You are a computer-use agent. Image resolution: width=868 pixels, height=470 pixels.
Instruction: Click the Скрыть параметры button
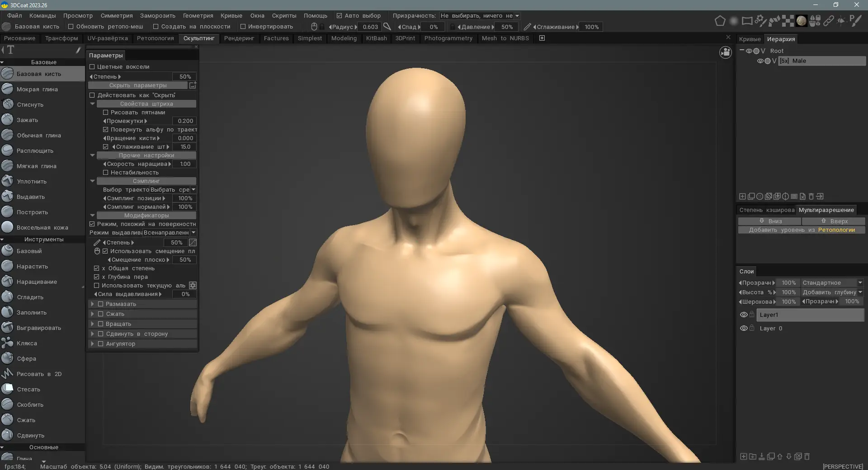(138, 85)
